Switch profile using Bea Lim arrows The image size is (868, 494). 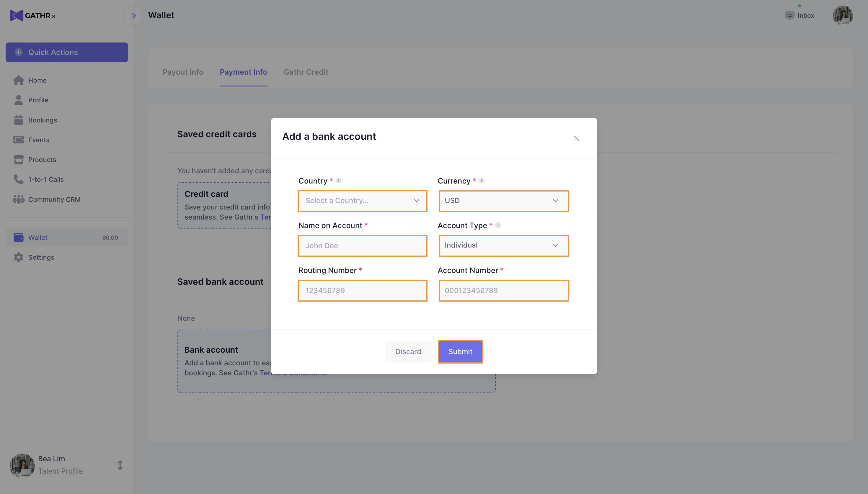tap(120, 465)
